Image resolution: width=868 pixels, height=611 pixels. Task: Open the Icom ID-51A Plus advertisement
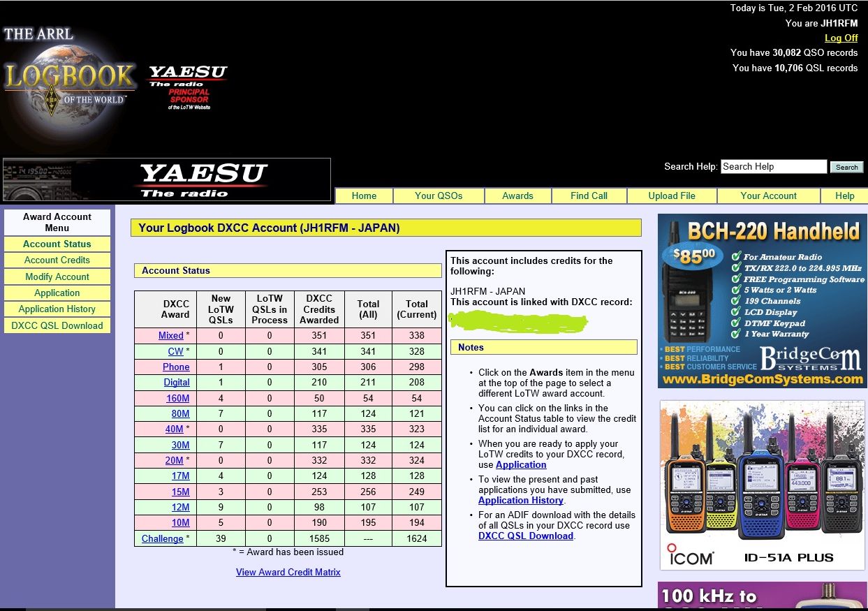click(763, 485)
